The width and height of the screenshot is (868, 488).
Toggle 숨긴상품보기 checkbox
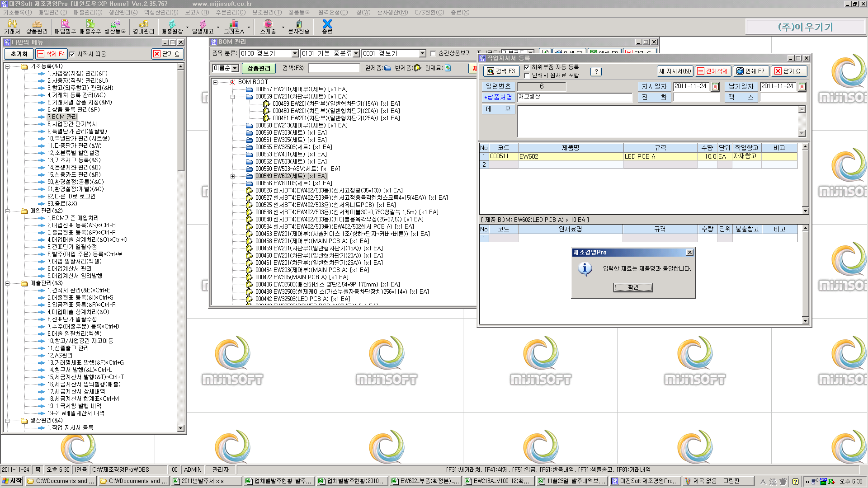tap(433, 53)
